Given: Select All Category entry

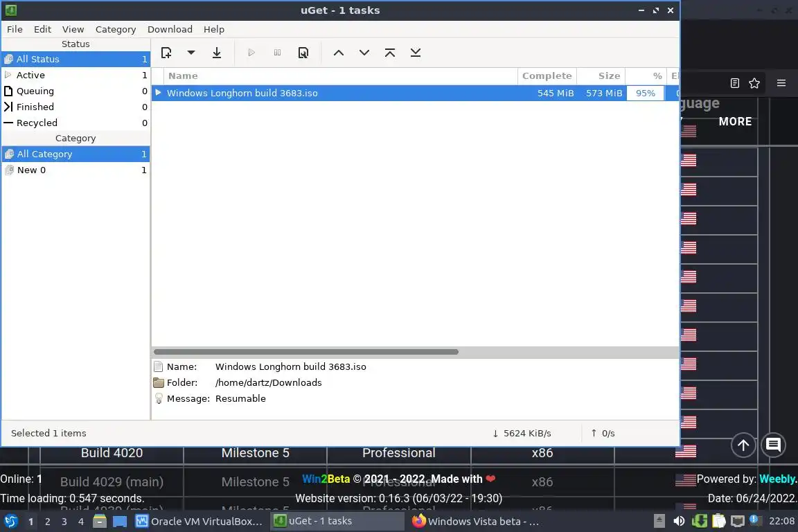Looking at the screenshot, I should point(76,154).
